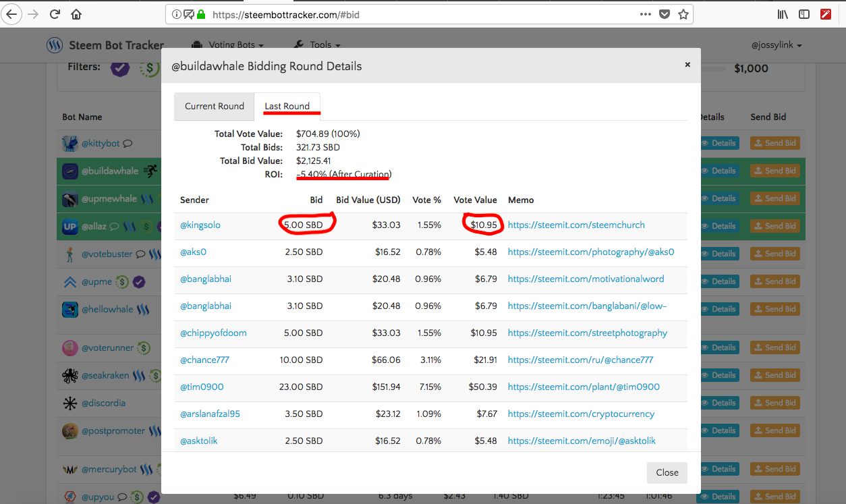Go back with the browser back arrow
Image resolution: width=846 pixels, height=504 pixels.
[11, 13]
